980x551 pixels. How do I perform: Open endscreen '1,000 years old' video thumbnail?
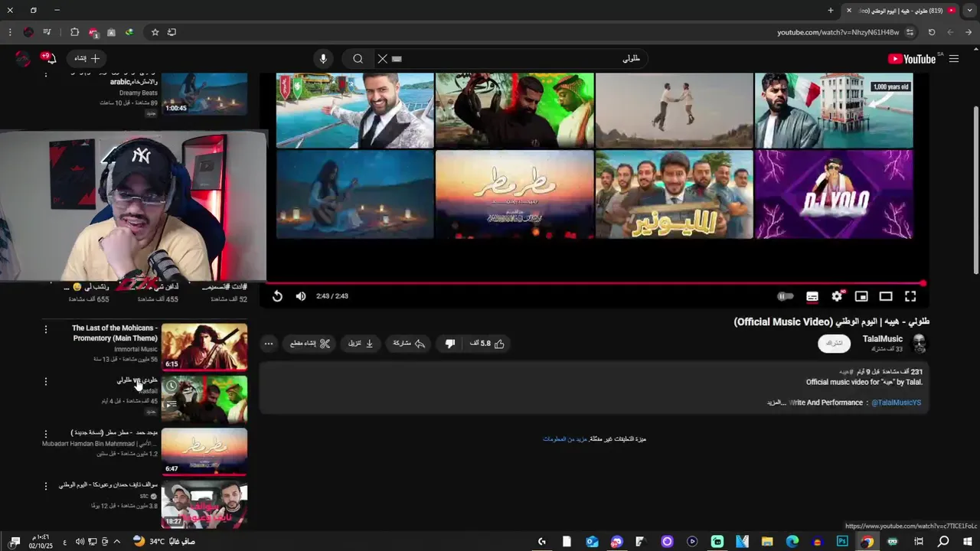834,110
